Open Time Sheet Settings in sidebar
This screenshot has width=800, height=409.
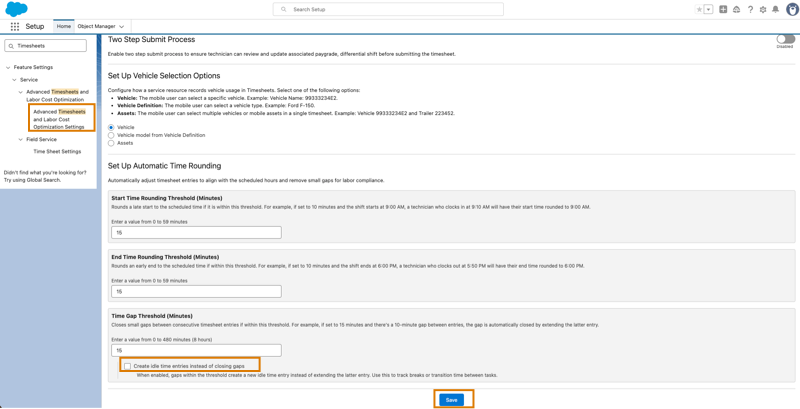point(57,151)
